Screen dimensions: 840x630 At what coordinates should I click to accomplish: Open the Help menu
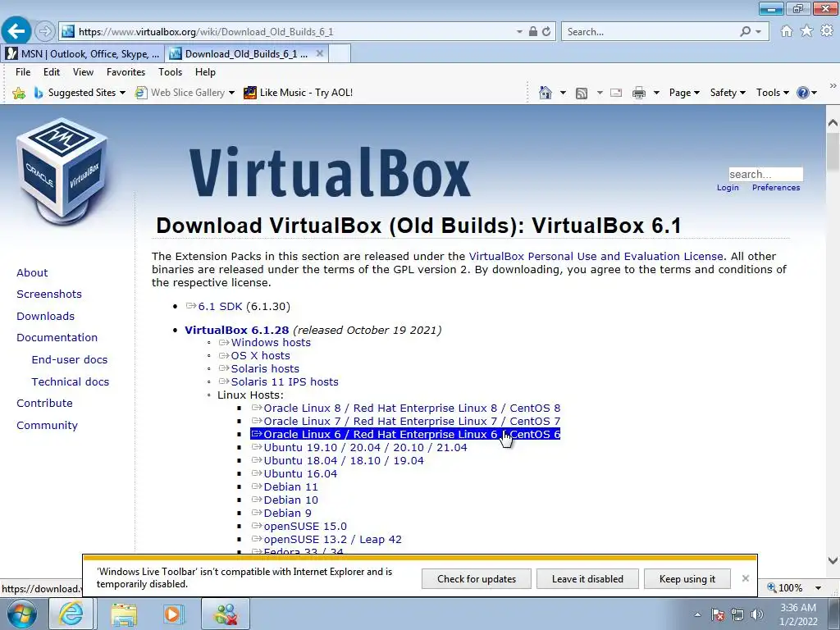tap(205, 72)
